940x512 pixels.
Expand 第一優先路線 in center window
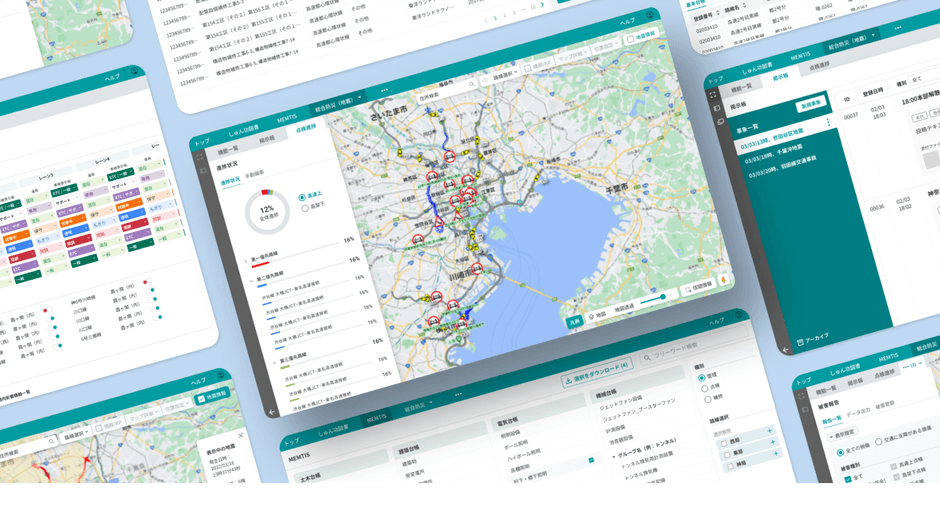point(246,261)
